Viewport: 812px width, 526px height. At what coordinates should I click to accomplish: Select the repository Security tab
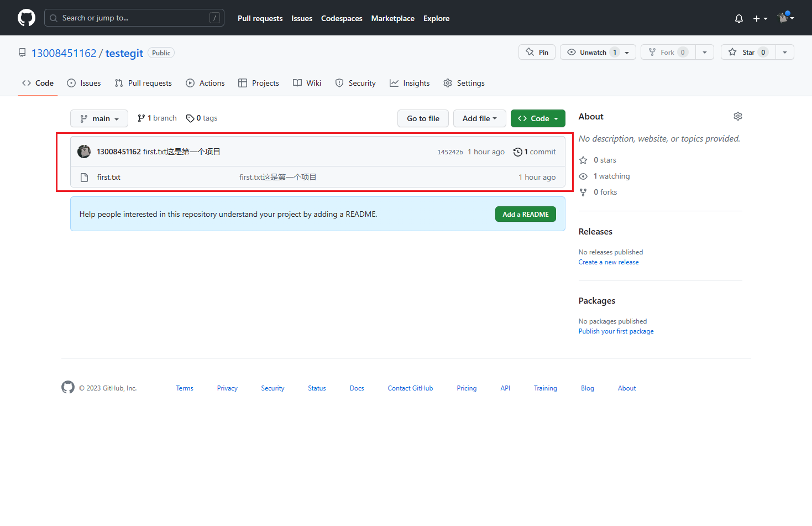(x=355, y=83)
